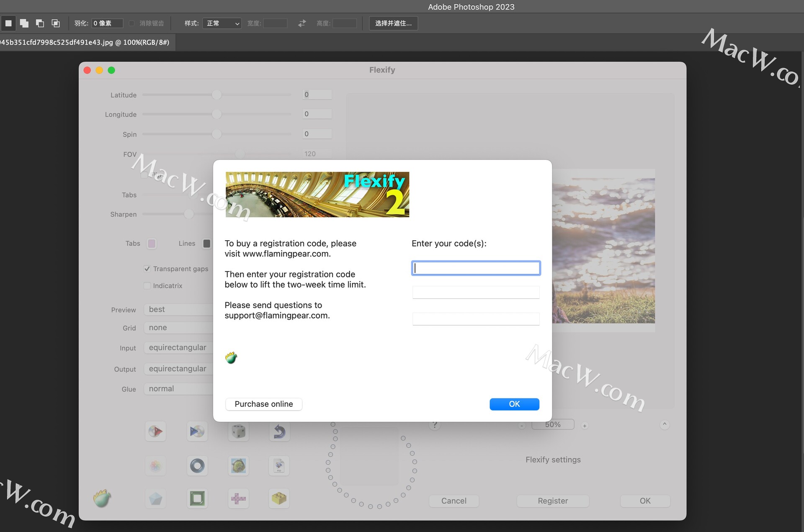The image size is (804, 532).
Task: Choose Add to Selection mode icon
Action: (x=24, y=23)
